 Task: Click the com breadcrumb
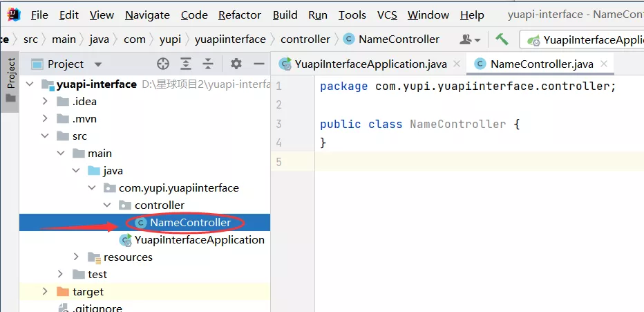[135, 39]
